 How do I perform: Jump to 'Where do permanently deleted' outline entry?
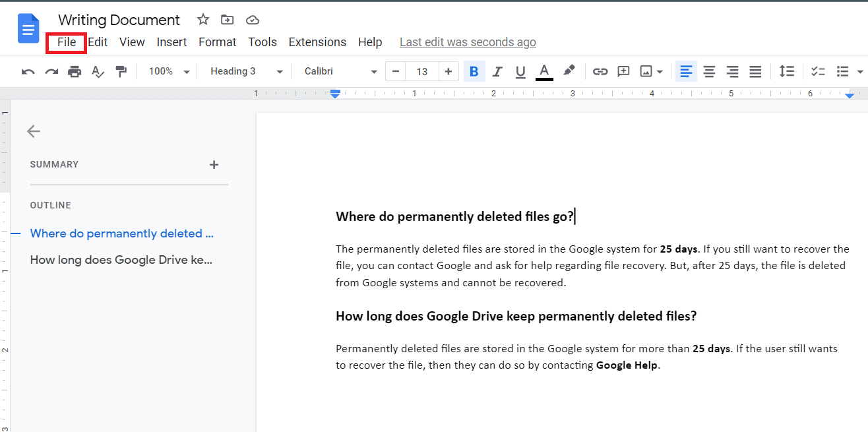122,233
